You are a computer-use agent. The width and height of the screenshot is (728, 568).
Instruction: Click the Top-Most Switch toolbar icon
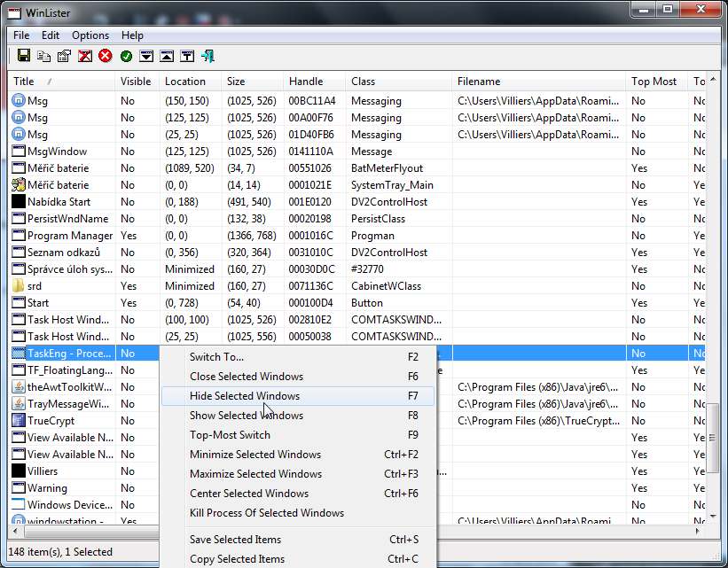click(x=187, y=56)
